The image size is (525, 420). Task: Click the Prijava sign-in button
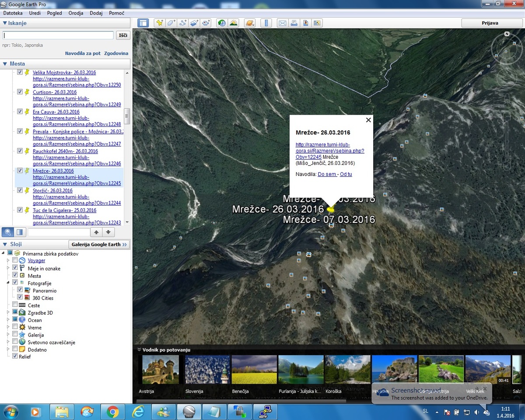[490, 23]
